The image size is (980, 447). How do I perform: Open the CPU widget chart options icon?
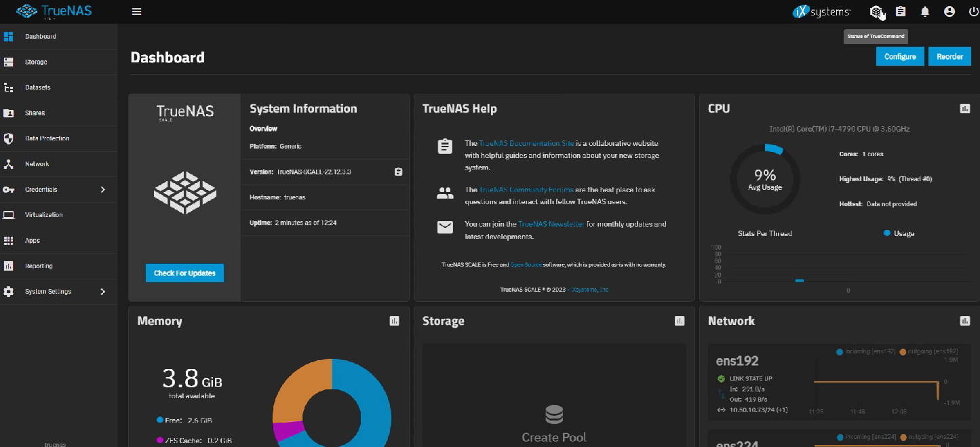click(964, 108)
